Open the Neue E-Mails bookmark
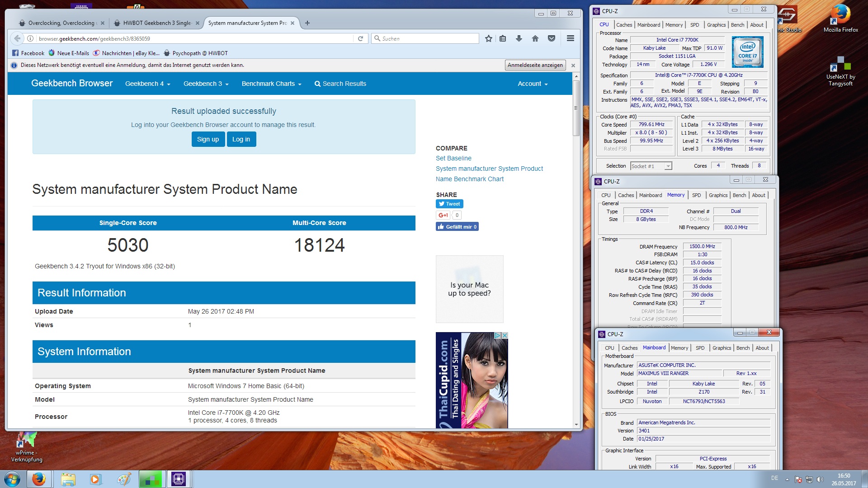This screenshot has height=488, width=868. click(x=69, y=53)
